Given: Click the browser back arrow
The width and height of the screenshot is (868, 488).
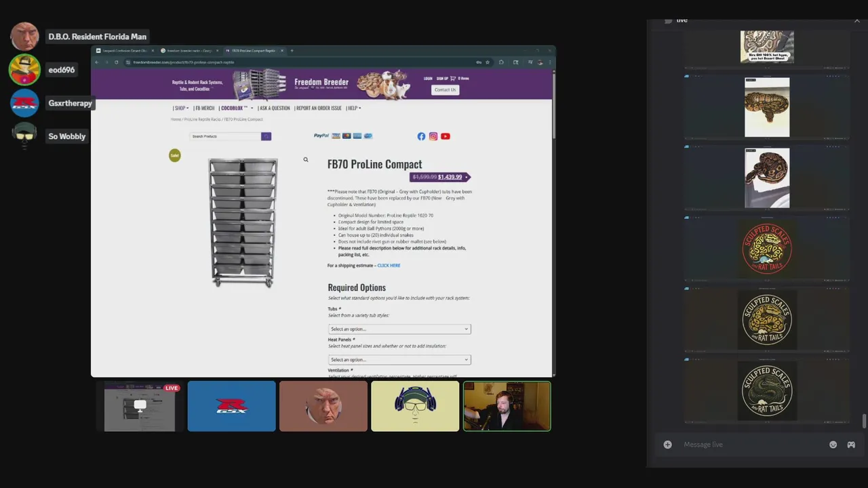Looking at the screenshot, I should click(97, 62).
